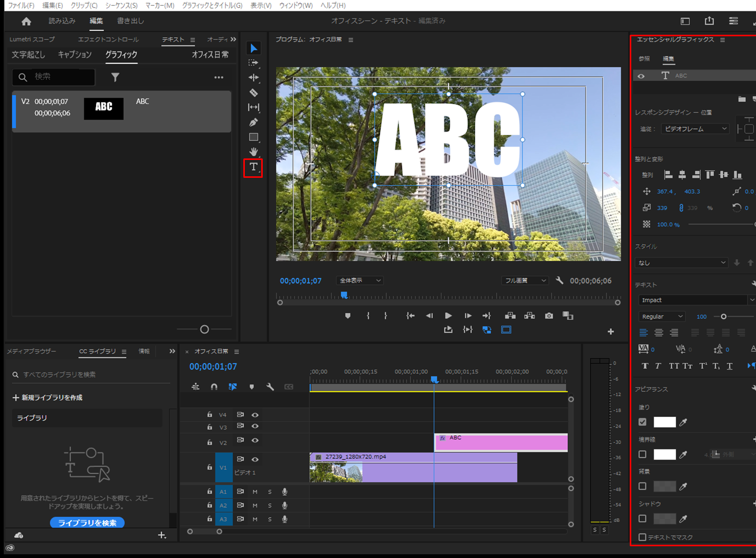756x558 pixels.
Task: Click the white fill color swatch
Action: point(665,422)
